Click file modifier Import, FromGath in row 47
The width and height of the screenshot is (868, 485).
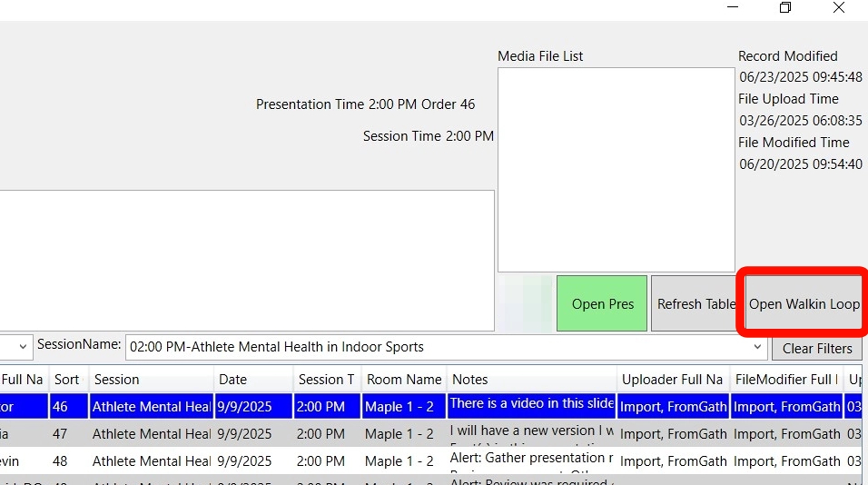pos(786,433)
